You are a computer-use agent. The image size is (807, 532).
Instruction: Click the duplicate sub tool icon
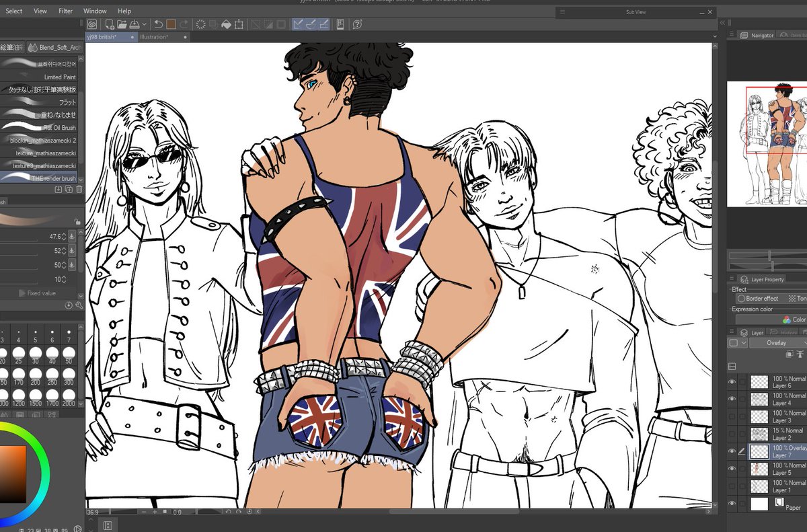tap(69, 190)
